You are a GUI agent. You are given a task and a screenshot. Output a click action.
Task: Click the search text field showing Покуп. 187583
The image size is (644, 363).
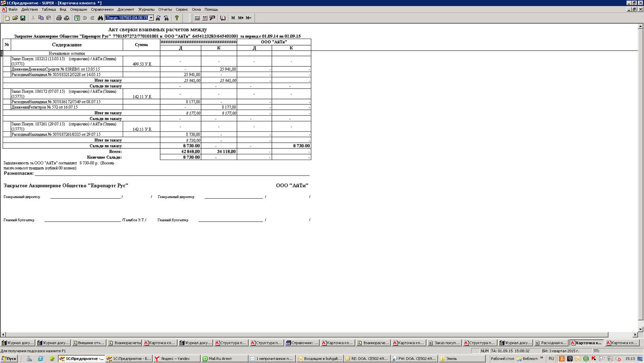127,18
